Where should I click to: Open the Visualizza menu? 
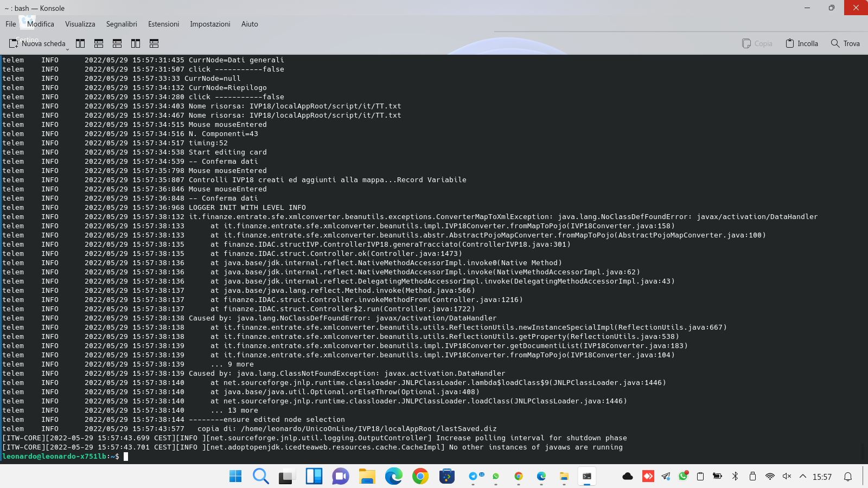pos(80,24)
